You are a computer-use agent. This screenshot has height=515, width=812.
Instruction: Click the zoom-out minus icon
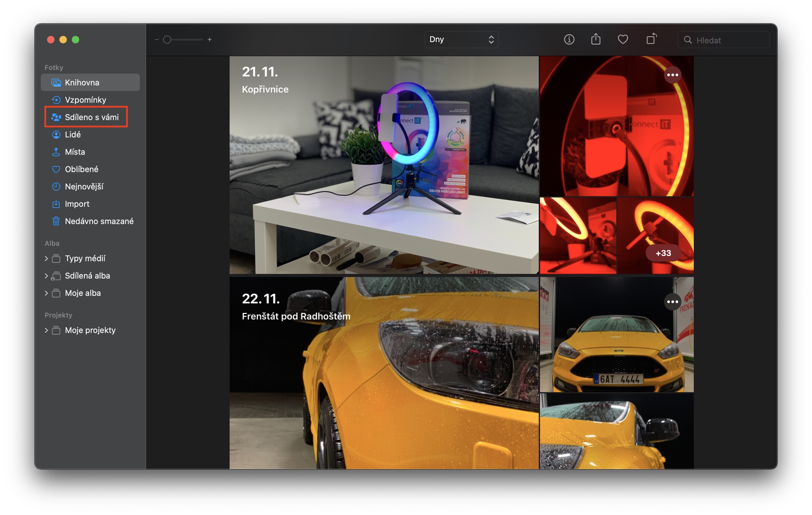tap(157, 40)
